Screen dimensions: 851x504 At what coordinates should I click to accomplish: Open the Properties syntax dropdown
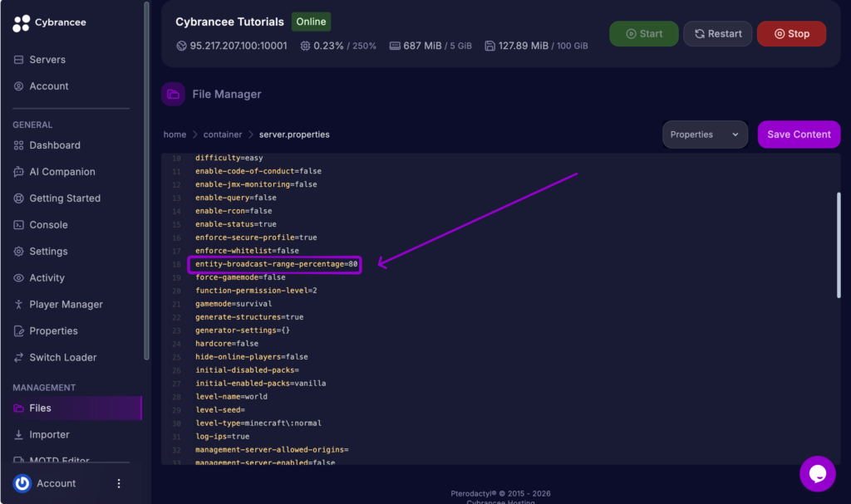click(705, 135)
